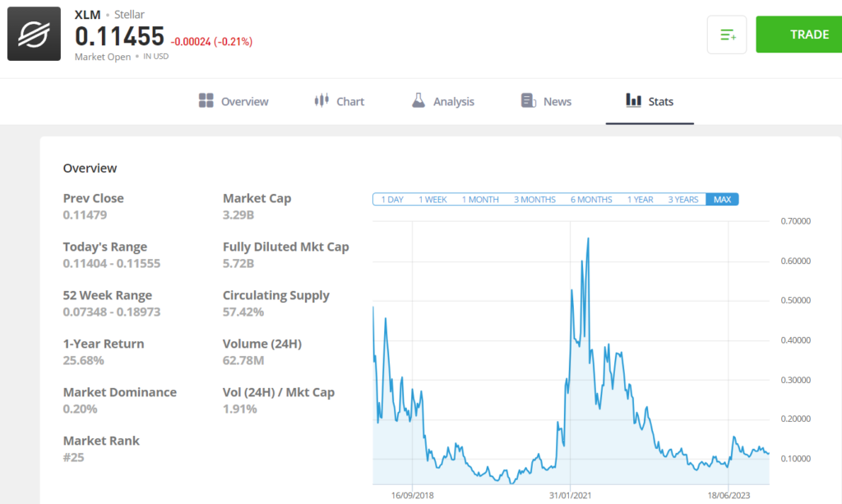Click Vol (24H) / Mkt Cap value 1.91%
This screenshot has width=842, height=504.
pyautogui.click(x=240, y=409)
